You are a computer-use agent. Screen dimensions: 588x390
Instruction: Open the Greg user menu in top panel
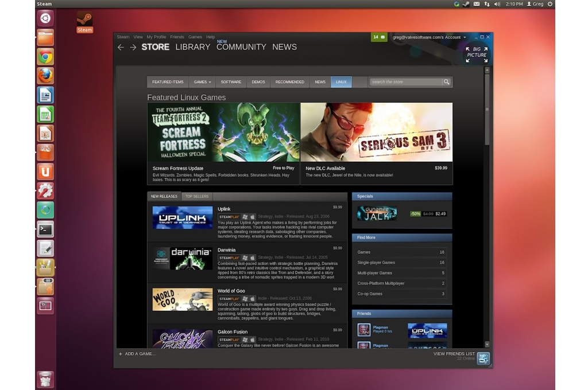pos(533,4)
